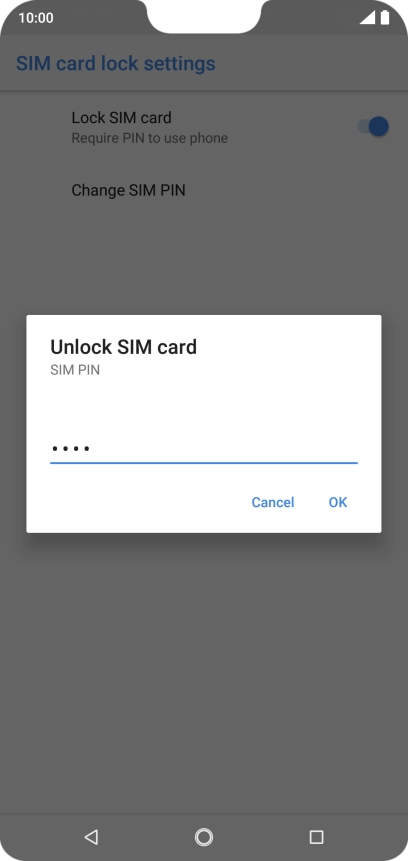Tap the Android back navigation triangle
408x861 pixels.
[x=91, y=837]
